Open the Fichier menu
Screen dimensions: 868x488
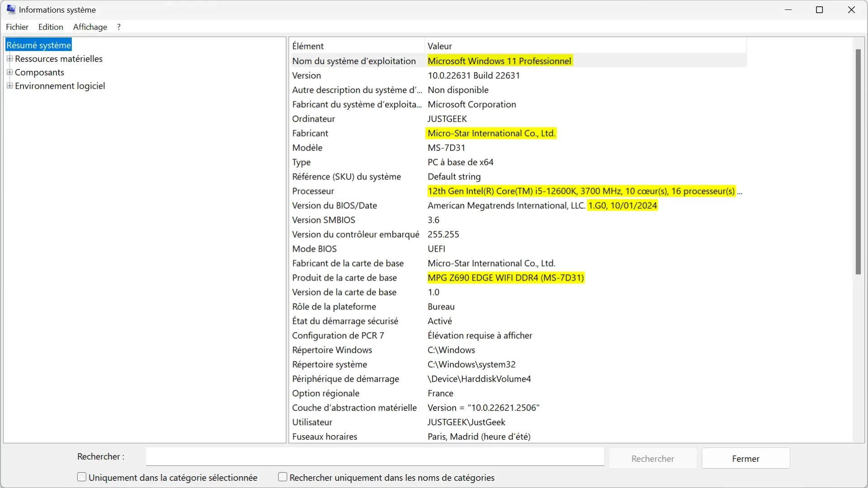[17, 27]
